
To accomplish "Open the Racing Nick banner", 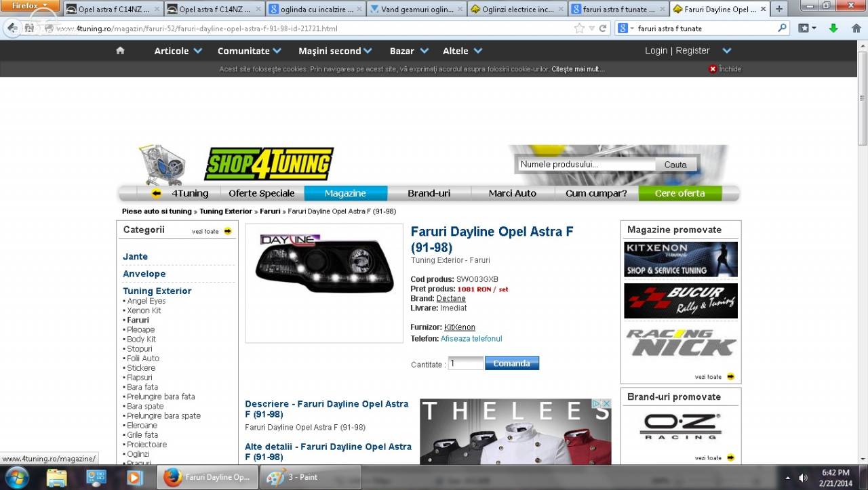I will (x=681, y=342).
